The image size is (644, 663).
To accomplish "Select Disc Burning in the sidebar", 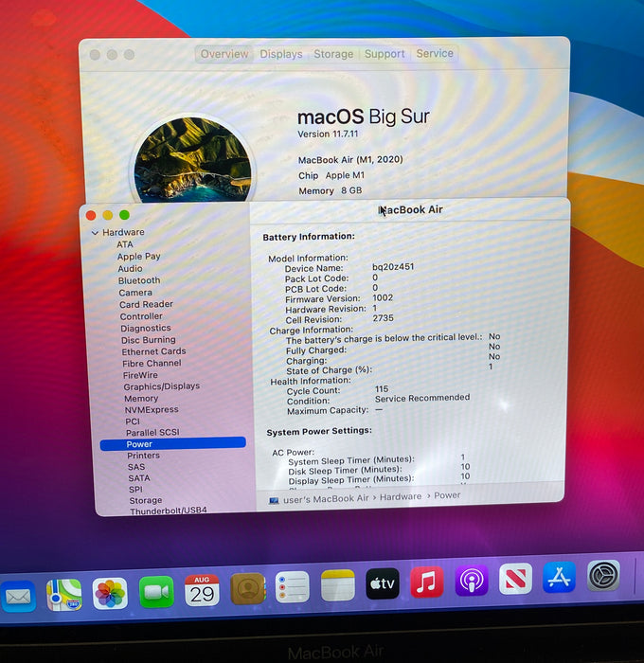I will (x=148, y=340).
